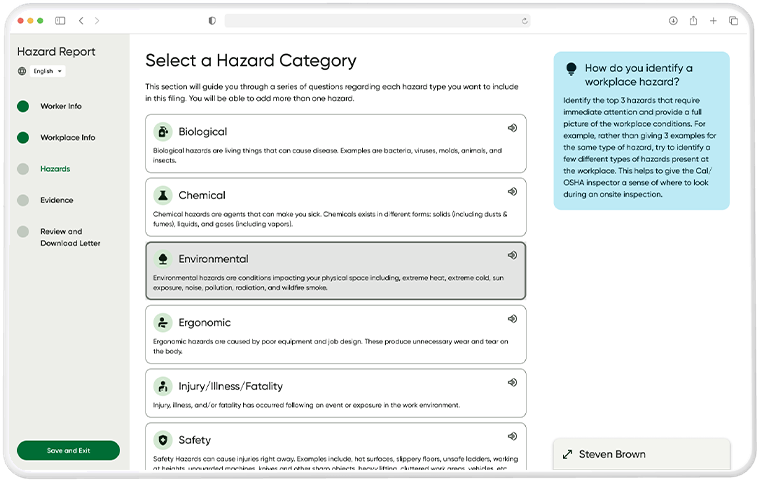Click the Biological category icon
759x482 pixels.
pyautogui.click(x=163, y=132)
